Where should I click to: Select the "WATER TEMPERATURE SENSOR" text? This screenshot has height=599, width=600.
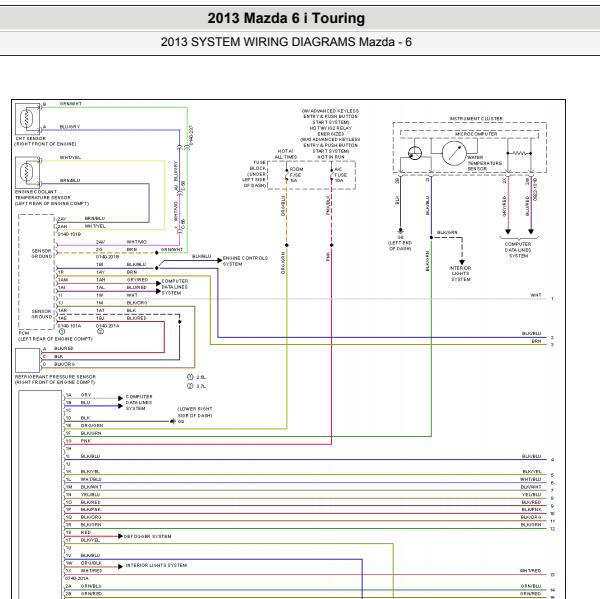[x=484, y=163]
